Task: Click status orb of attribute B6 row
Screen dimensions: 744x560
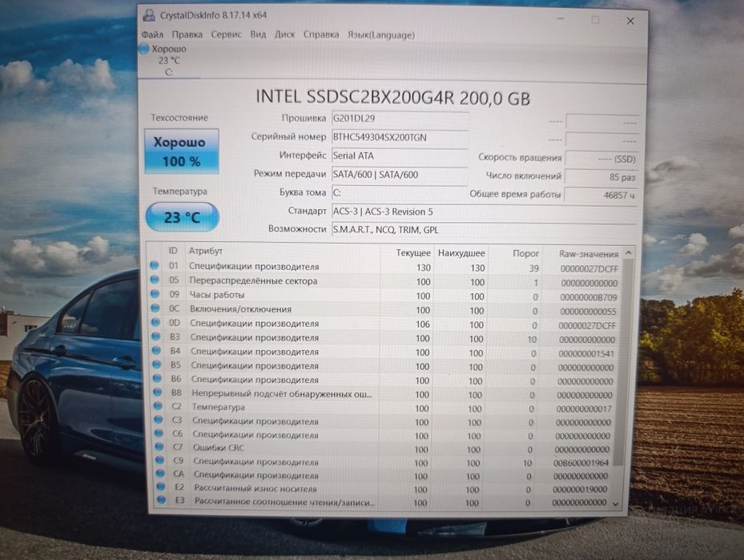Action: 158,378
